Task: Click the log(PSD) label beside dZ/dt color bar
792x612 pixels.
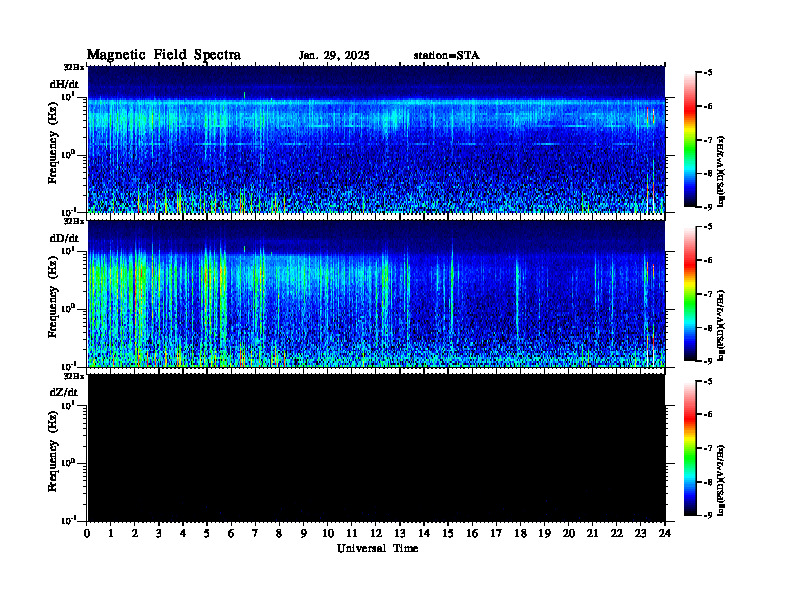Action: click(721, 480)
